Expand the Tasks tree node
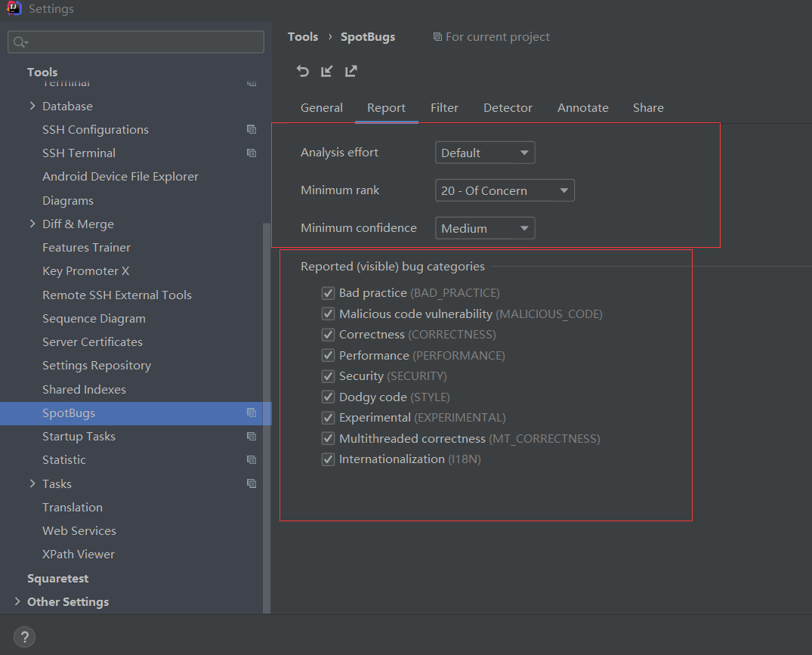 click(x=32, y=483)
